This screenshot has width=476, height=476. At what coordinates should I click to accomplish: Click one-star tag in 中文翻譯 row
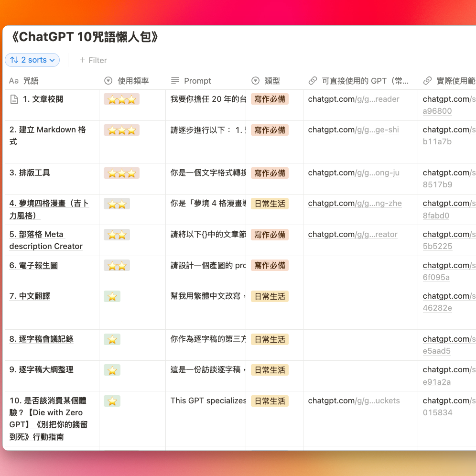point(112,296)
